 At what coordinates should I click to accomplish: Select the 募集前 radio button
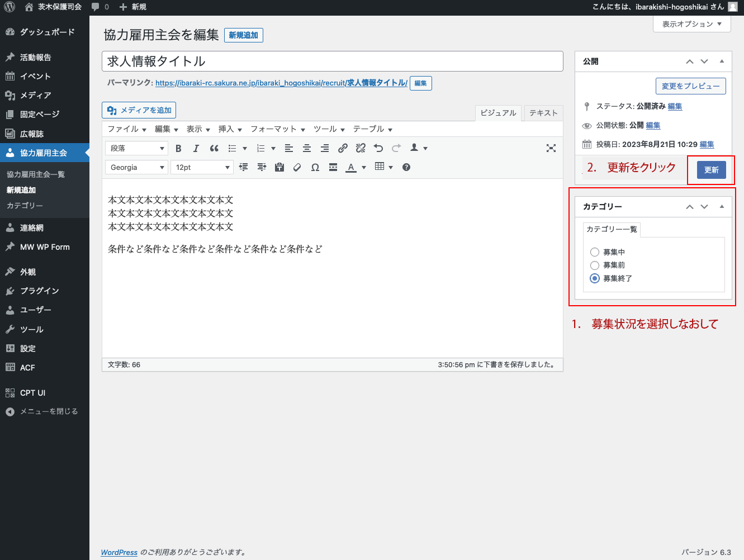(595, 265)
